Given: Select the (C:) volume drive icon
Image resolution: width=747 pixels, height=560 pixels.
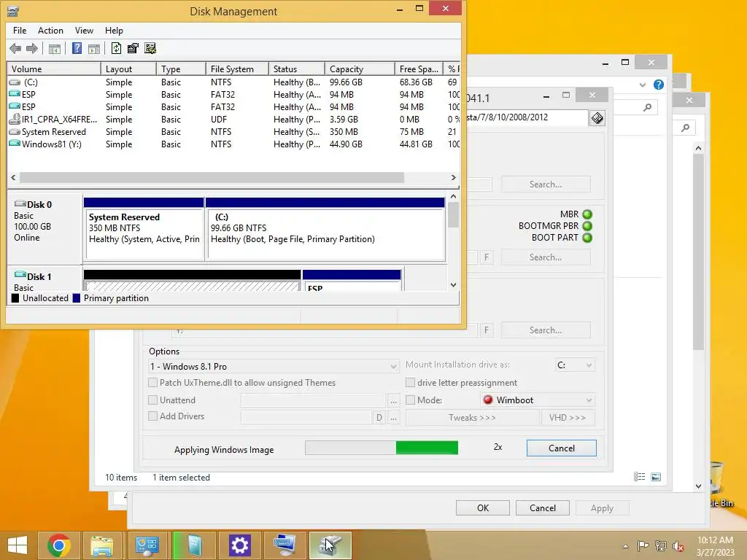Looking at the screenshot, I should [15, 82].
